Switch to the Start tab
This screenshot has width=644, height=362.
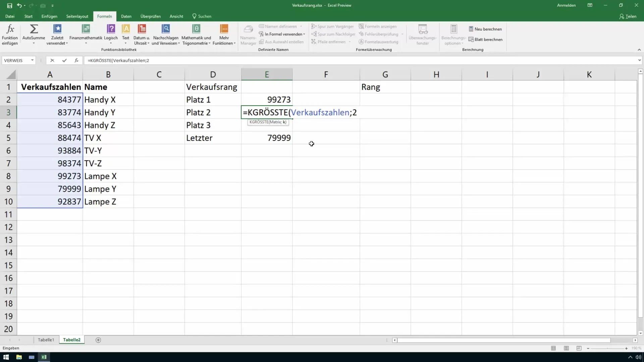coord(29,16)
